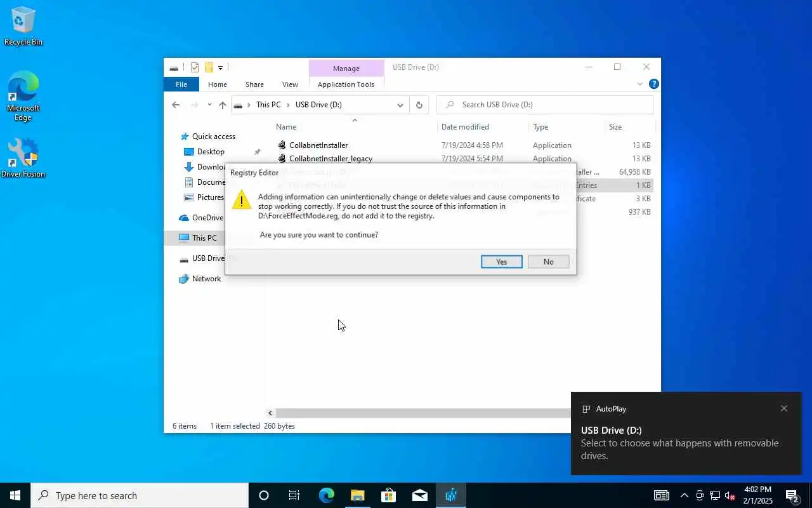Screen dimensions: 812x508
Task: Open Explorer help question mark icon
Action: point(654,84)
